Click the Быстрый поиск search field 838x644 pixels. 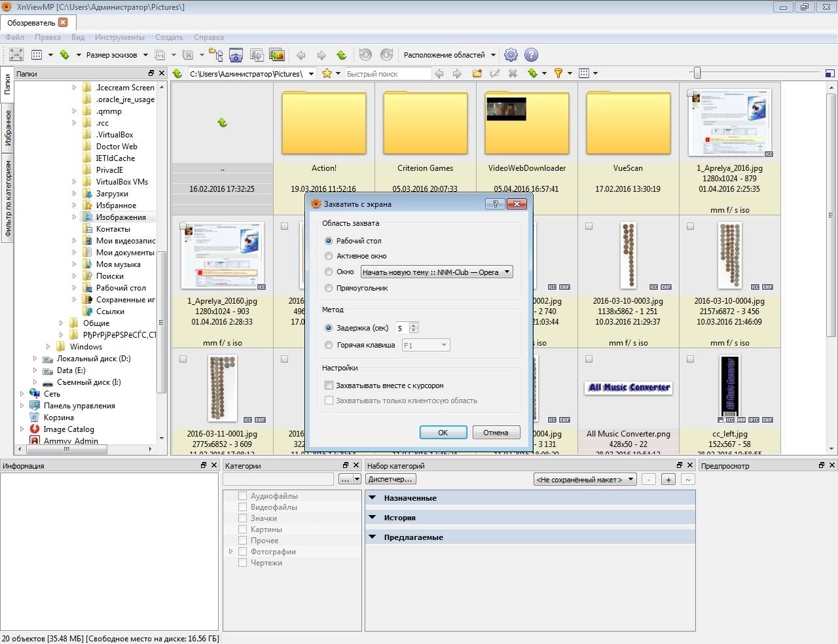[388, 74]
